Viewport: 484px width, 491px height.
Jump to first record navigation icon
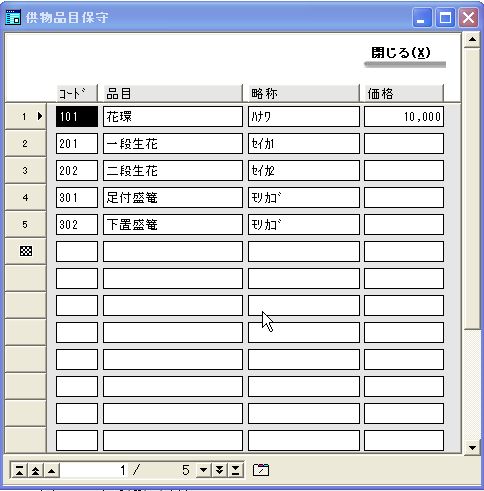click(x=20, y=471)
